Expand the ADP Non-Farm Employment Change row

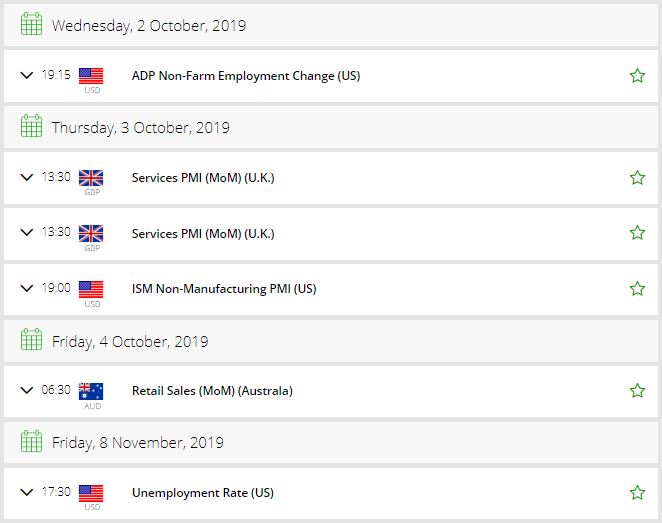point(27,76)
